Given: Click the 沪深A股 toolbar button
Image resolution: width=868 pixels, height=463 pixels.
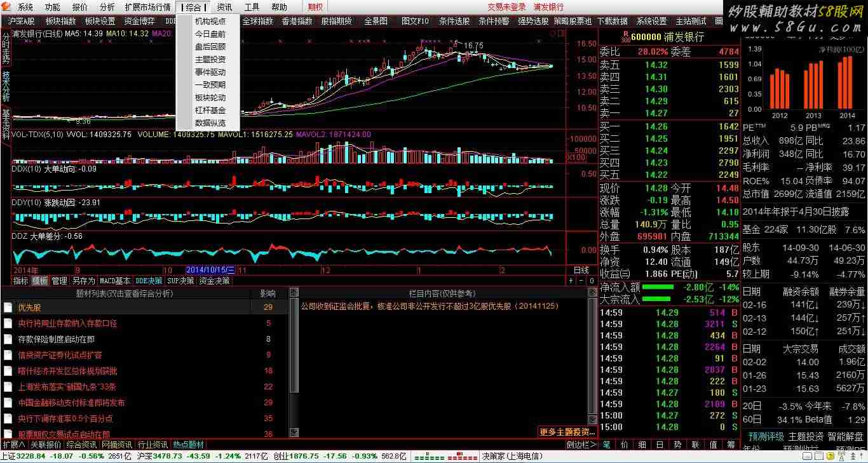Looking at the screenshot, I should (21, 21).
